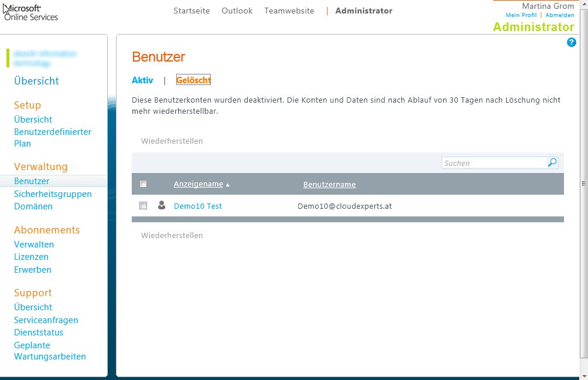Click the upper Wiederherstellen button
The image size is (588, 380).
[x=172, y=141]
